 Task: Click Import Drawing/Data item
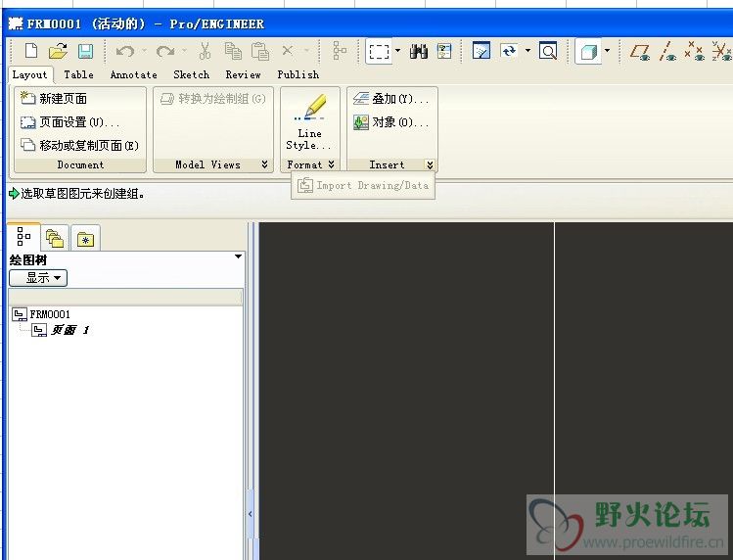tap(363, 185)
